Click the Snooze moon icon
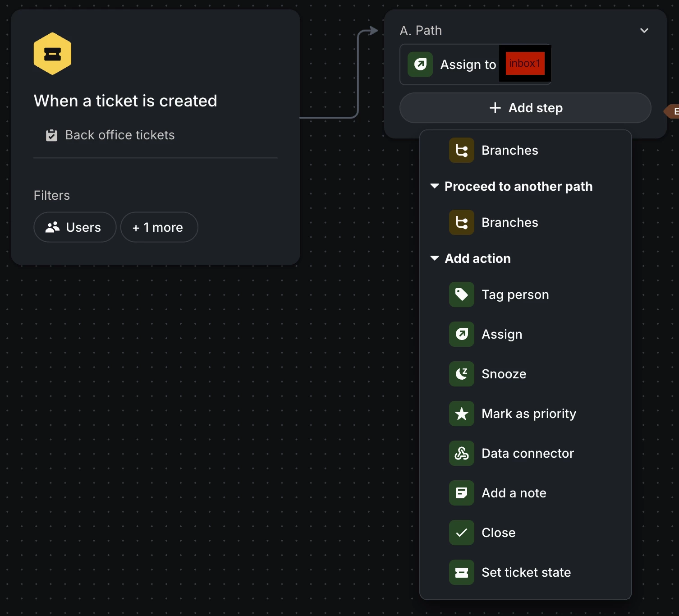 [x=461, y=374]
